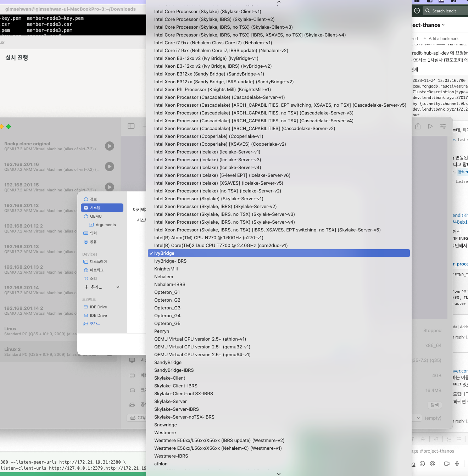Open the 정보 settings tab

point(102,199)
